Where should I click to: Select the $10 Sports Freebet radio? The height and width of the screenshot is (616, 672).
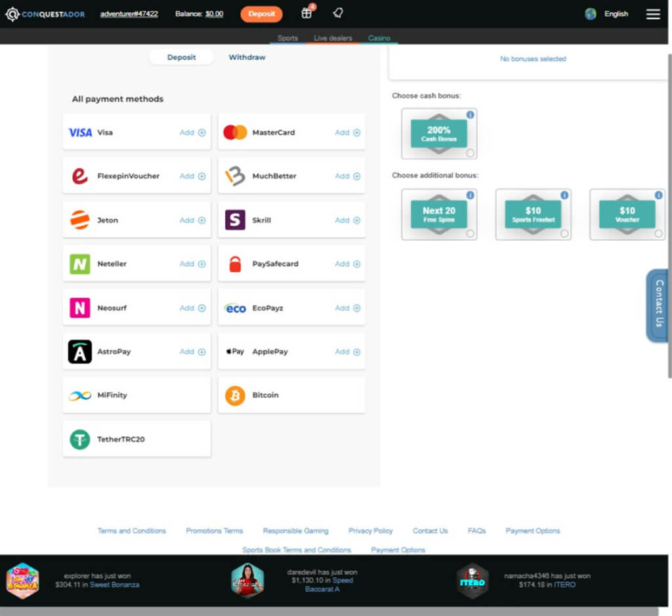coord(564,234)
